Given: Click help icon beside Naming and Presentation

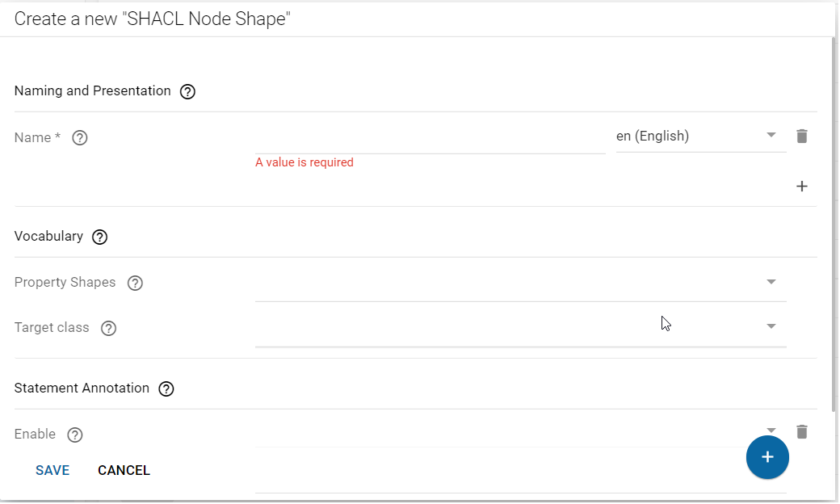Looking at the screenshot, I should coord(187,92).
